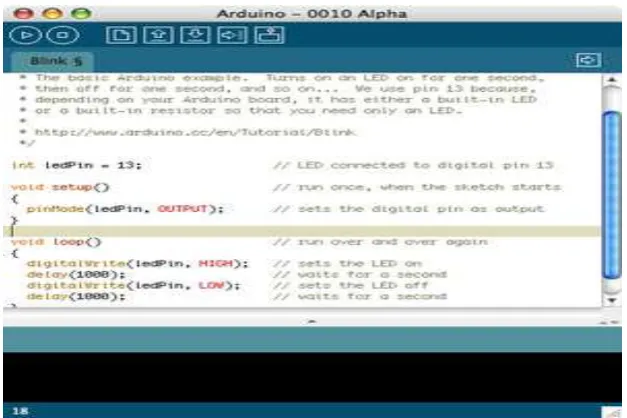Click the highlighted blank line in editor

(302, 231)
